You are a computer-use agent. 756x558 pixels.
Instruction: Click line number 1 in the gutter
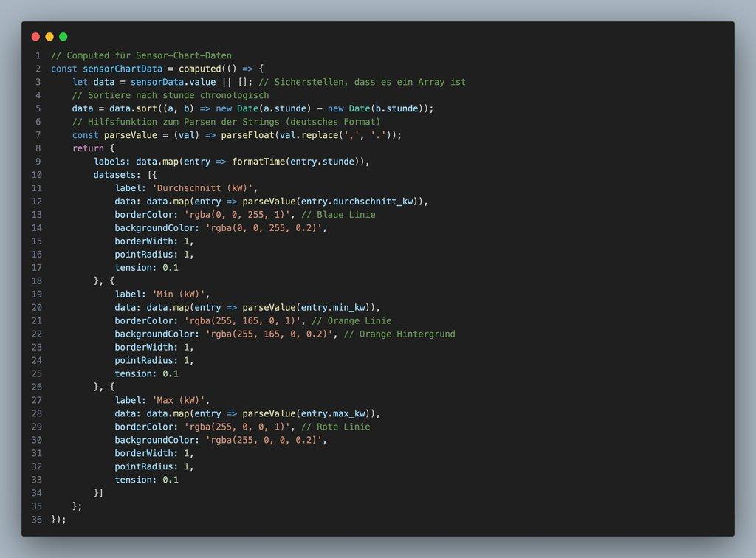pyautogui.click(x=38, y=55)
